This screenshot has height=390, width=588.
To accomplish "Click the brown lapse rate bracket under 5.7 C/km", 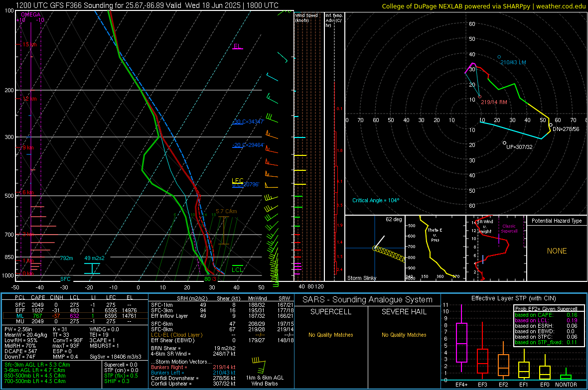I will point(224,230).
